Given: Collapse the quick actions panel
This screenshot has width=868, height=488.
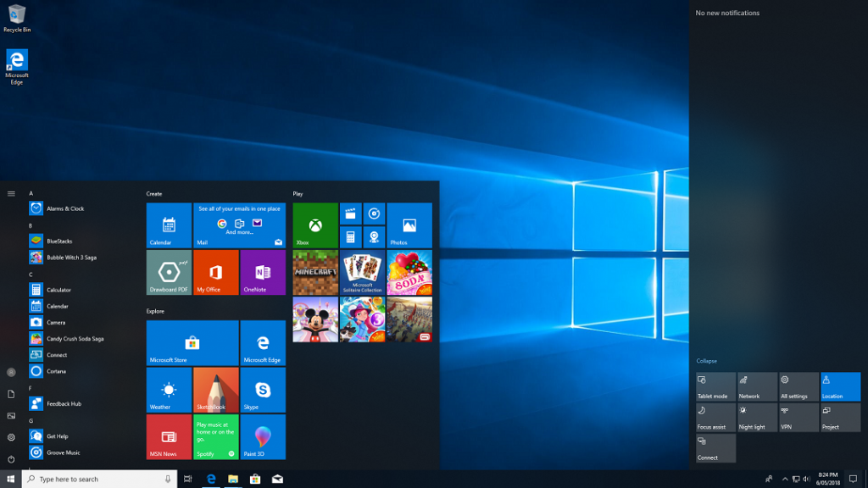Looking at the screenshot, I should (705, 361).
